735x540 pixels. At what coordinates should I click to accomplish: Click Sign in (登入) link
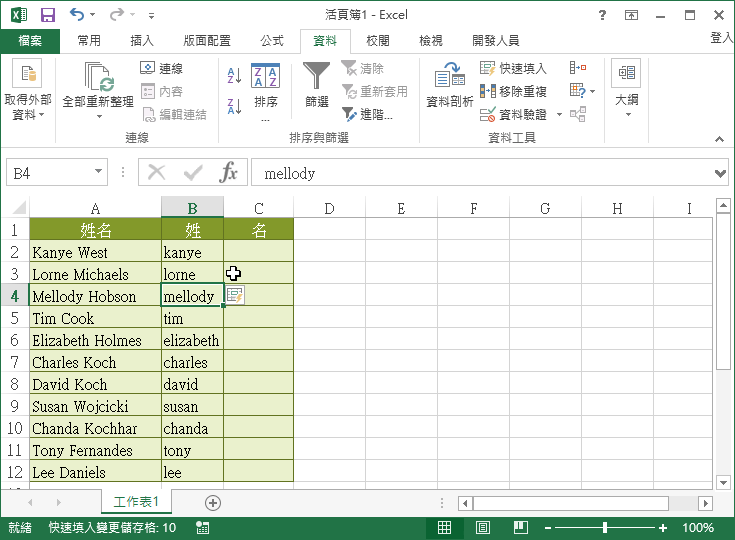coord(722,38)
